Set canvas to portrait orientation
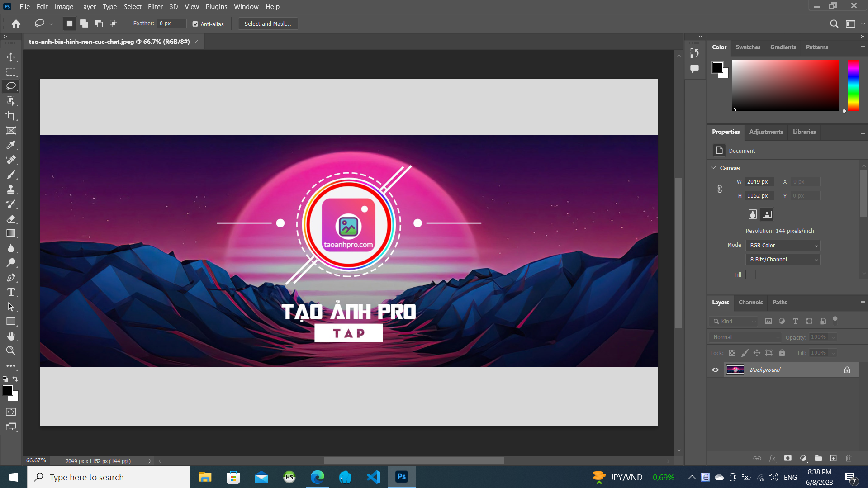The height and width of the screenshot is (488, 868). pos(752,214)
